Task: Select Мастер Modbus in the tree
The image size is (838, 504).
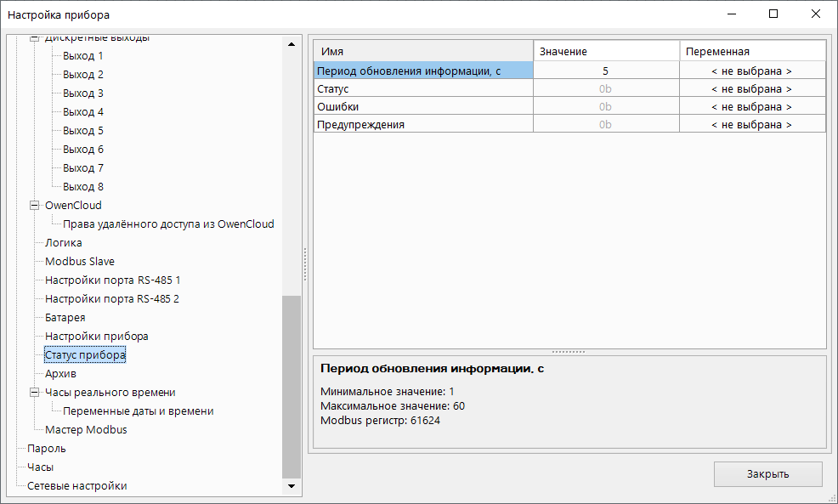Action: click(86, 430)
